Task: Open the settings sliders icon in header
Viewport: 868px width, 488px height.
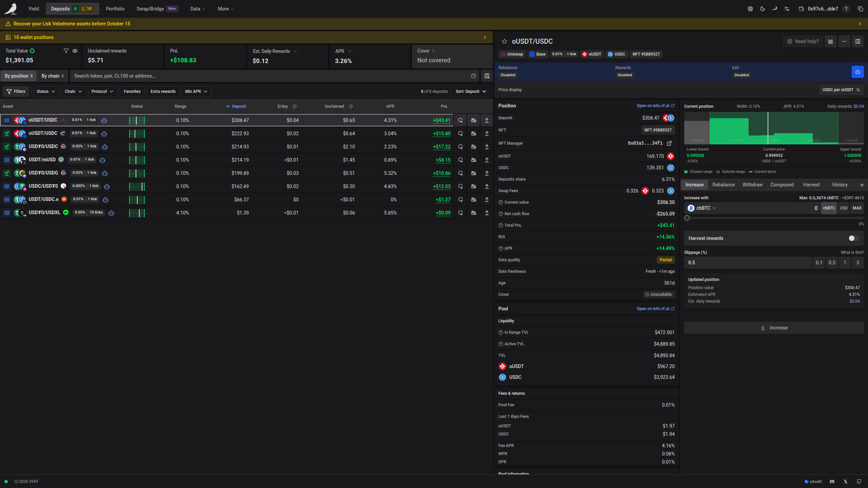Action: [x=787, y=9]
